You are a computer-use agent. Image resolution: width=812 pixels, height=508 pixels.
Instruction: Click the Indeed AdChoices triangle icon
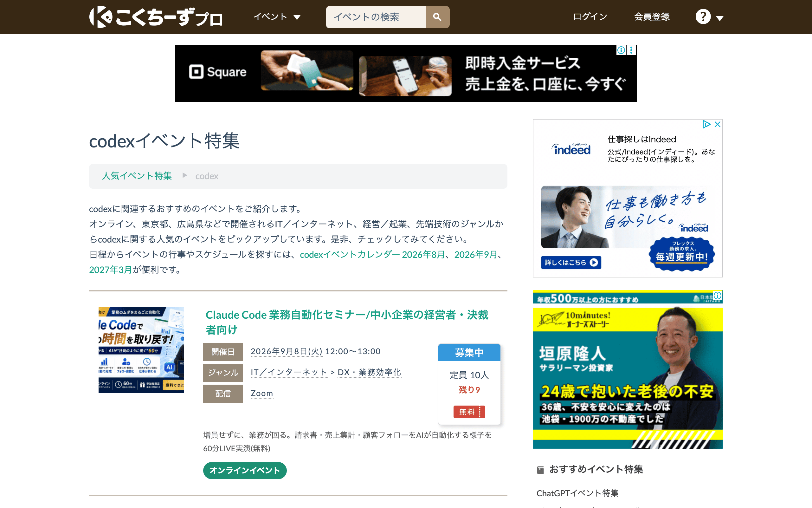pyautogui.click(x=706, y=124)
